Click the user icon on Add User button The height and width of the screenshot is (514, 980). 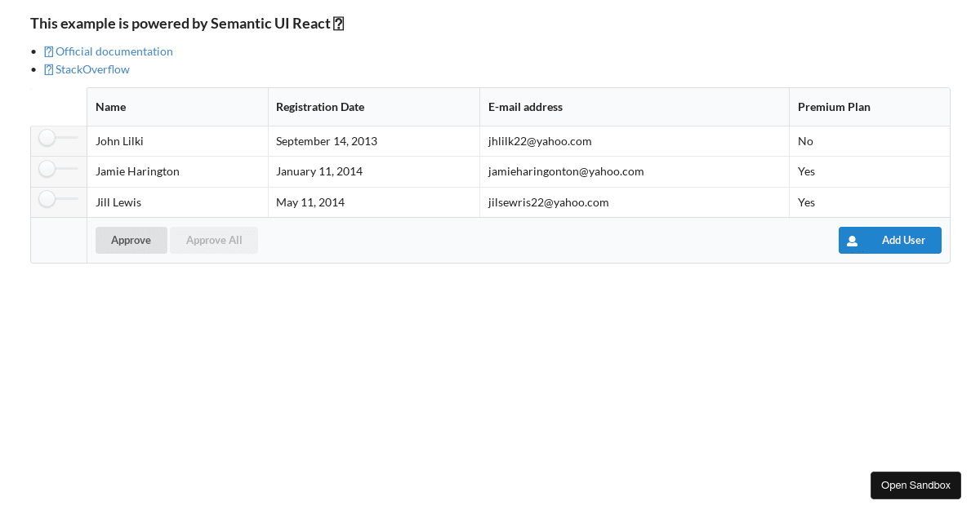[853, 240]
